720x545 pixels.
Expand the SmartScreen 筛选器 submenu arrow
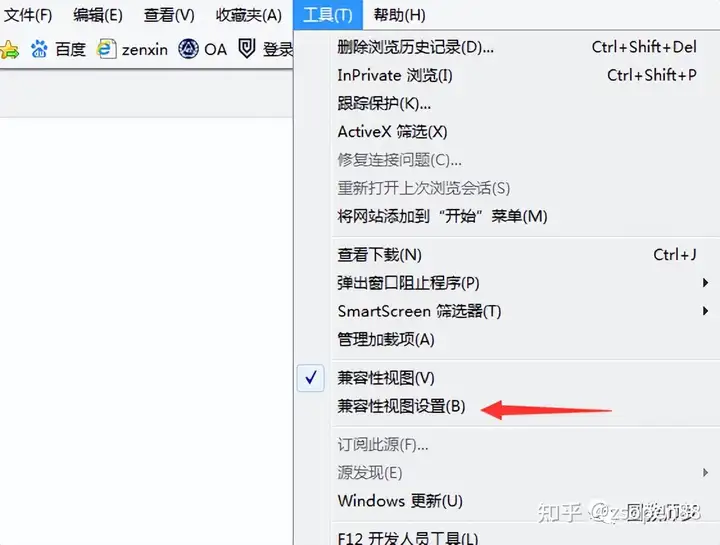click(x=705, y=311)
